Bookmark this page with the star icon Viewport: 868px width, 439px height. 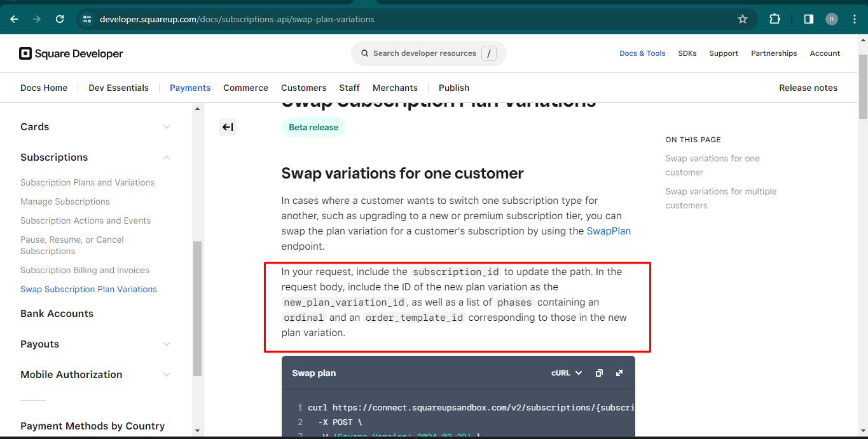(743, 19)
